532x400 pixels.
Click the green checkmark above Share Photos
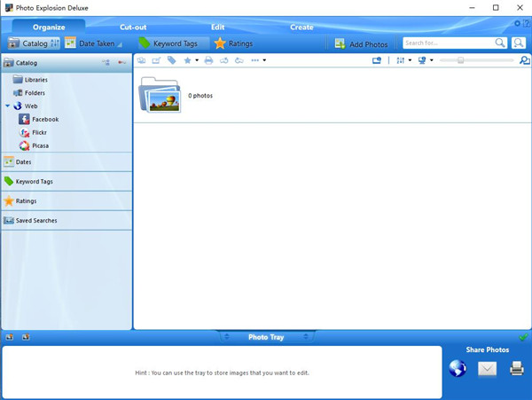tap(523, 337)
